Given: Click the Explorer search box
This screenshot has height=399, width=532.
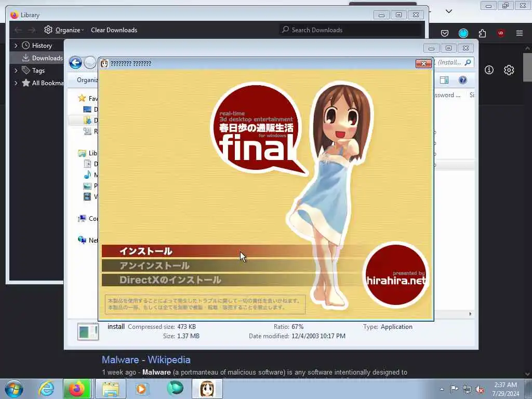Looking at the screenshot, I should pos(454,62).
